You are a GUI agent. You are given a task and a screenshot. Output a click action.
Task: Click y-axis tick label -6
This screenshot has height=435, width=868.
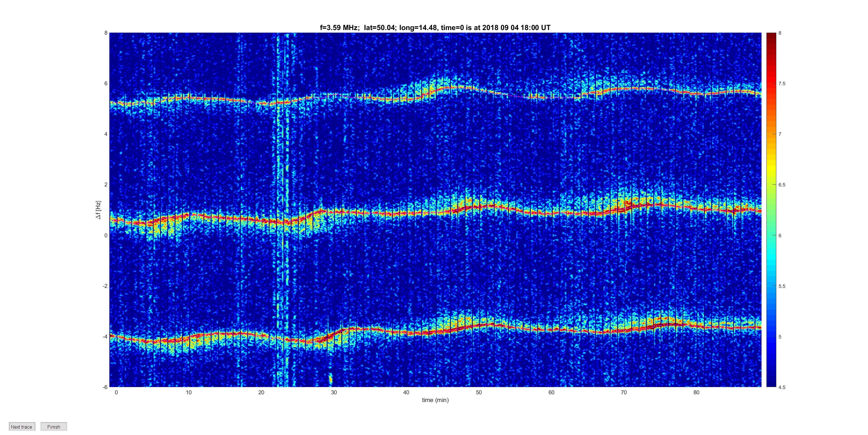[x=105, y=387]
